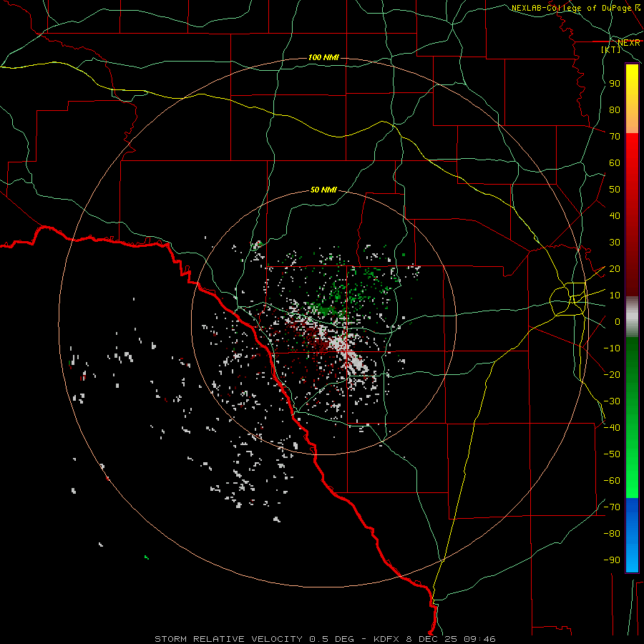Click the -40 tick label on the scale
Viewport: 644px width, 644px height.
point(612,428)
